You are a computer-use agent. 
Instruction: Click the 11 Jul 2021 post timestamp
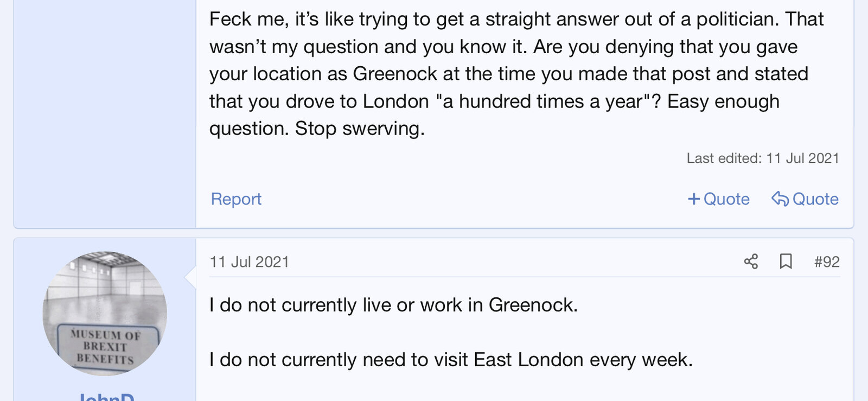click(x=250, y=262)
